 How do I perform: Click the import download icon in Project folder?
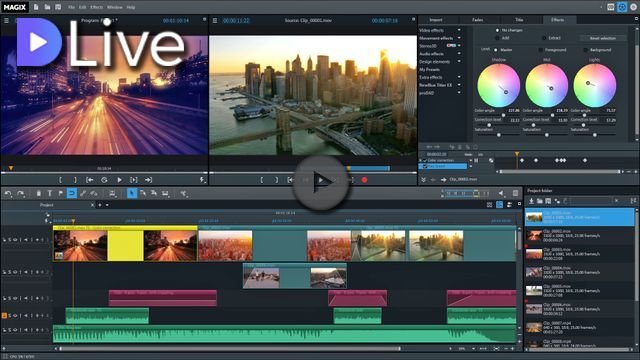[531, 201]
